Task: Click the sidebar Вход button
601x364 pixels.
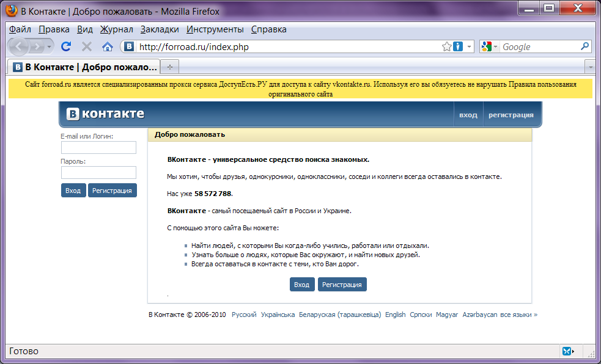Action: click(73, 190)
